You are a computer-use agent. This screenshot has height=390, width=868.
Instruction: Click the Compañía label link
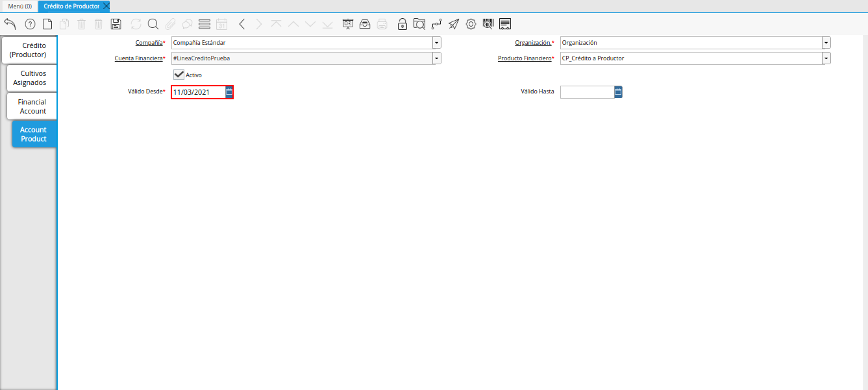(149, 43)
